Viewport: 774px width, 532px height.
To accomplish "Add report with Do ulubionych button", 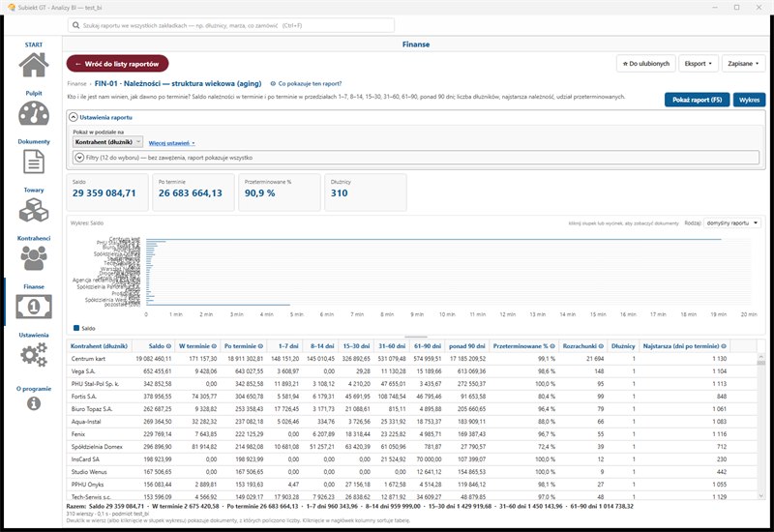I will (x=645, y=64).
